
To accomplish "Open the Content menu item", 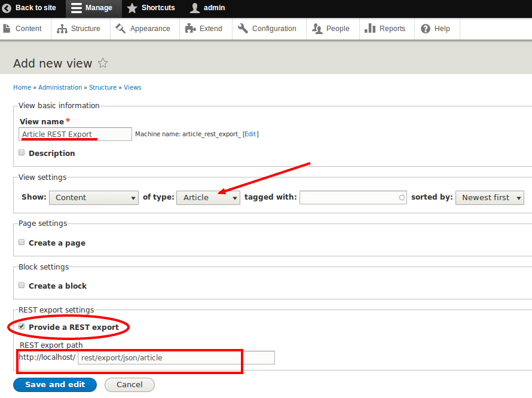I will [29, 29].
